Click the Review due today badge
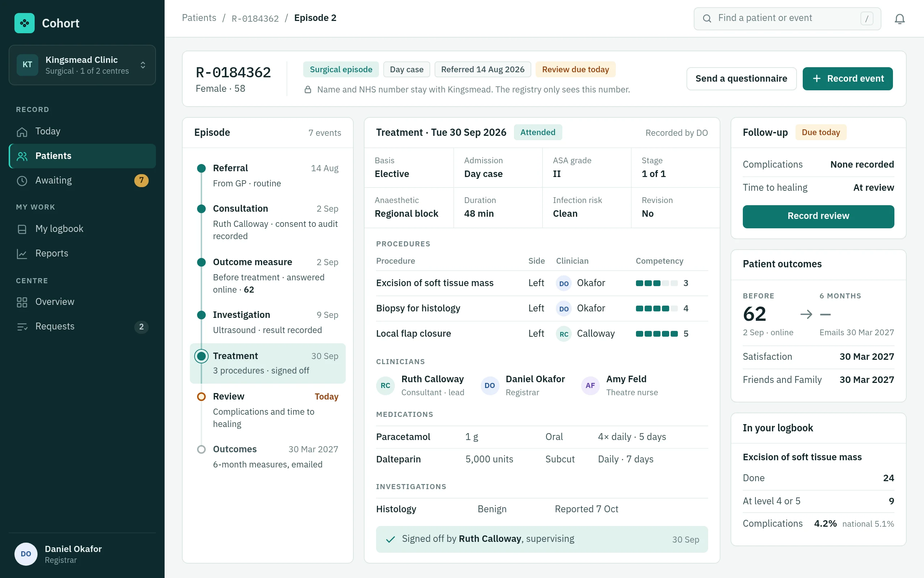This screenshot has height=578, width=924. [x=575, y=70]
